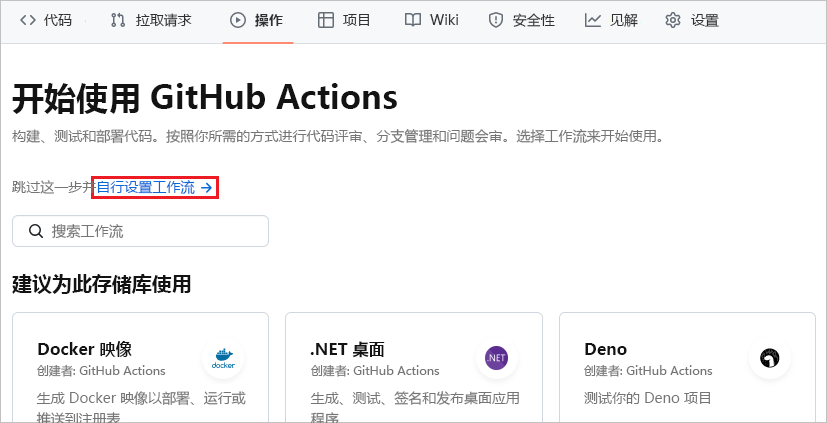Click 测试你的 Deno 项目 description
This screenshot has width=827, height=423.
click(648, 398)
